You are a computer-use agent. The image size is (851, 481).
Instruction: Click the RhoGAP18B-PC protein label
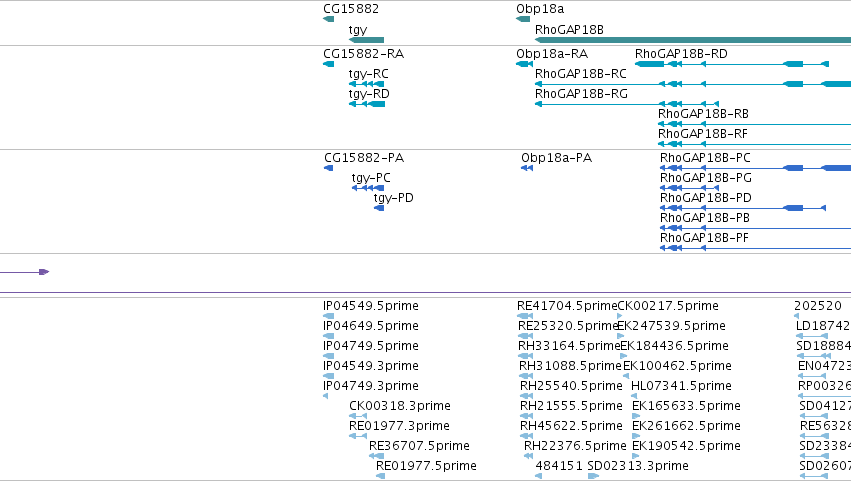[705, 158]
